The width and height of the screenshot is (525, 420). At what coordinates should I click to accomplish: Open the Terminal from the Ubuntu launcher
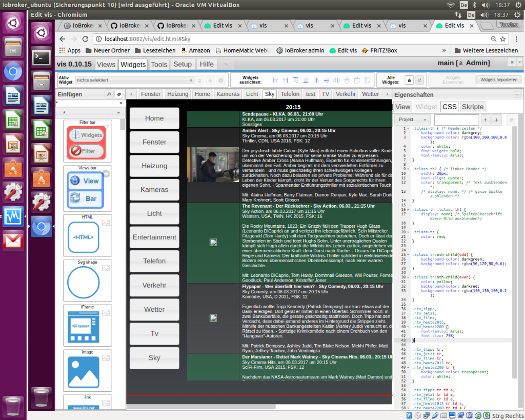point(41,57)
